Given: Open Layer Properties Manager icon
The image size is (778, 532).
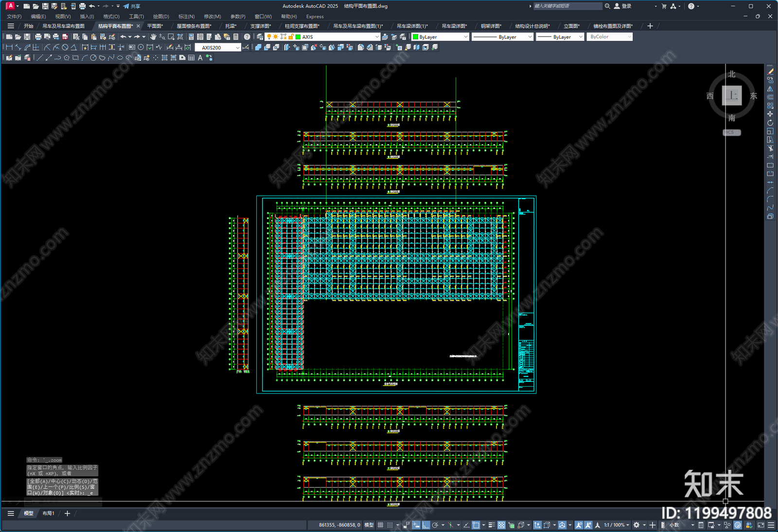Looking at the screenshot, I should coord(260,37).
